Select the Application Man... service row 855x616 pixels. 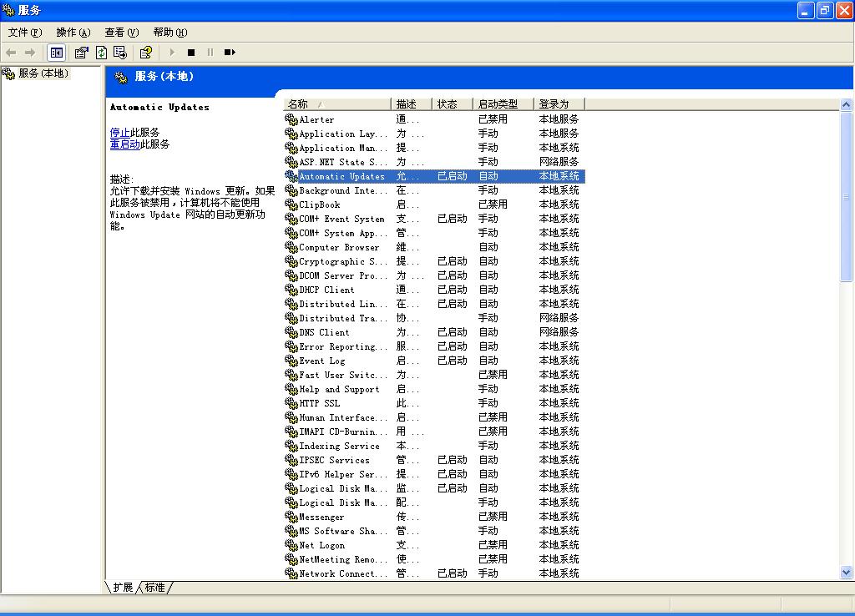coord(434,148)
